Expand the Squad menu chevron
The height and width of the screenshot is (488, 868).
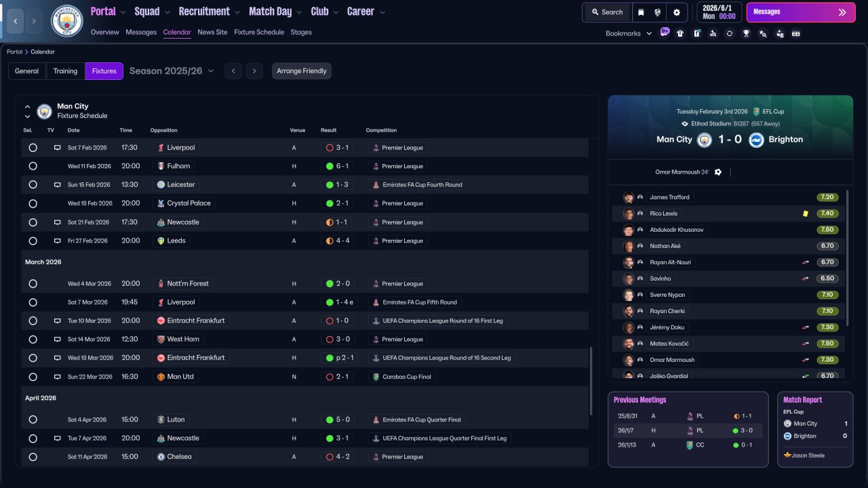[167, 12]
